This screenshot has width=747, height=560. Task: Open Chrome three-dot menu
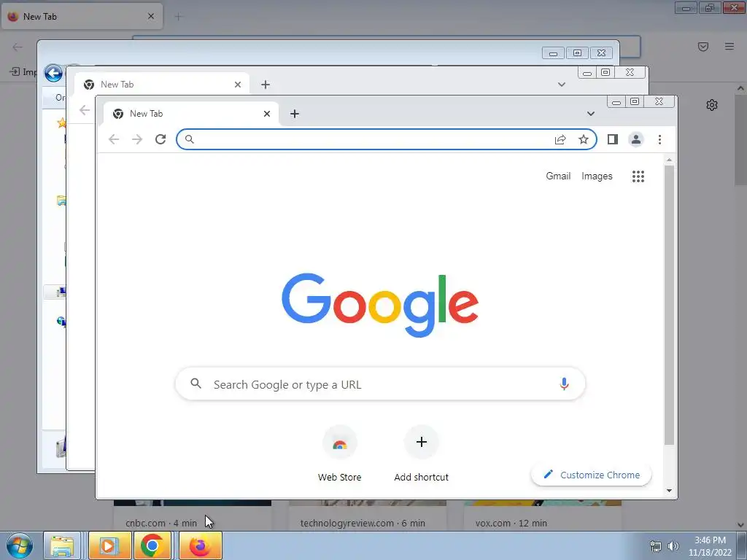coord(659,139)
